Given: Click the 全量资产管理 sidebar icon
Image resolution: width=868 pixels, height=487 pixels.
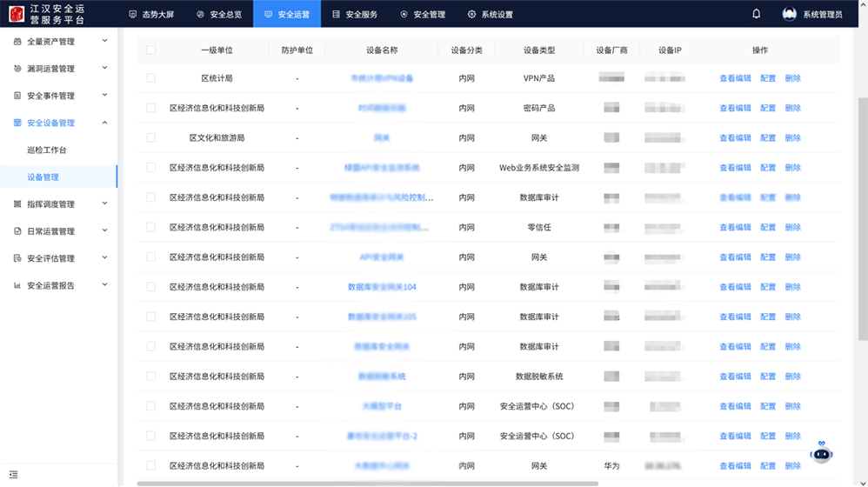Looking at the screenshot, I should pyautogui.click(x=17, y=41).
